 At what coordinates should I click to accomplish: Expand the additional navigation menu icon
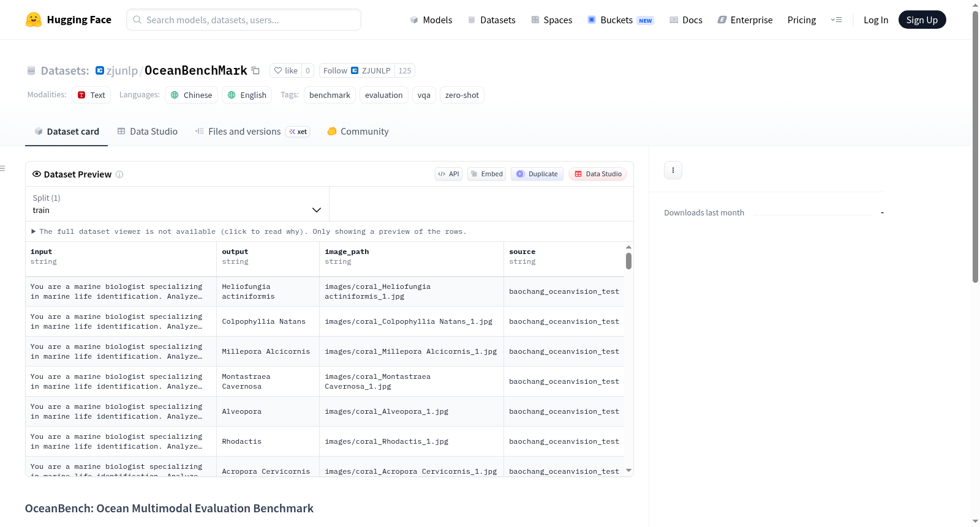tap(836, 20)
